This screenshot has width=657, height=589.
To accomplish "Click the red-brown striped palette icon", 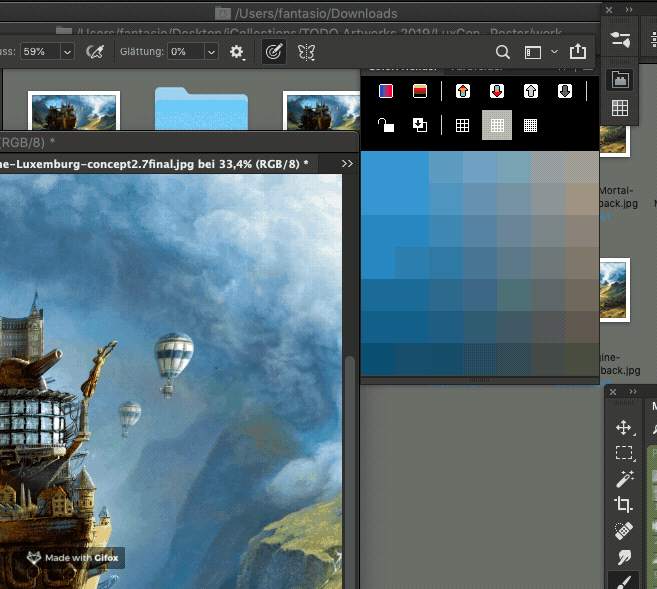I will (420, 91).
